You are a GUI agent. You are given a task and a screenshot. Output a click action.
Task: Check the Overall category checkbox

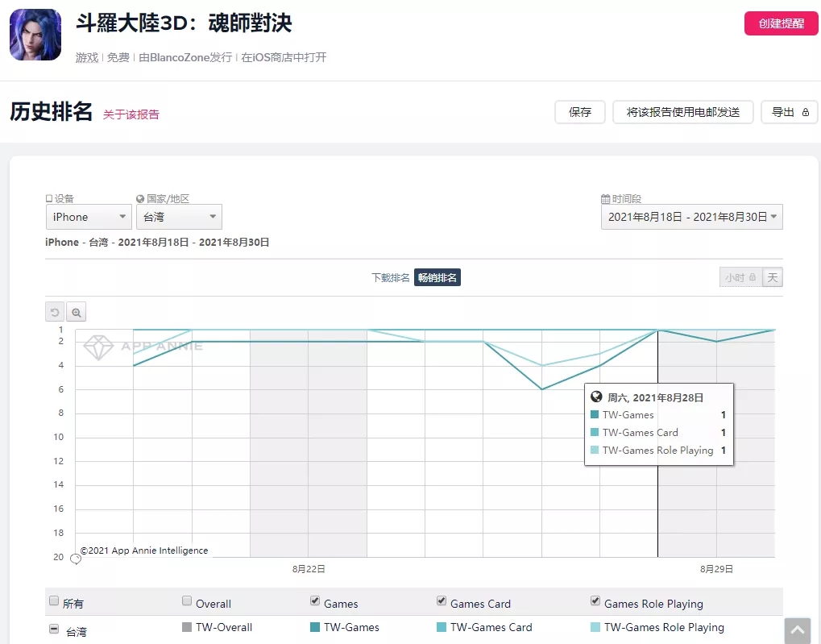(x=187, y=601)
